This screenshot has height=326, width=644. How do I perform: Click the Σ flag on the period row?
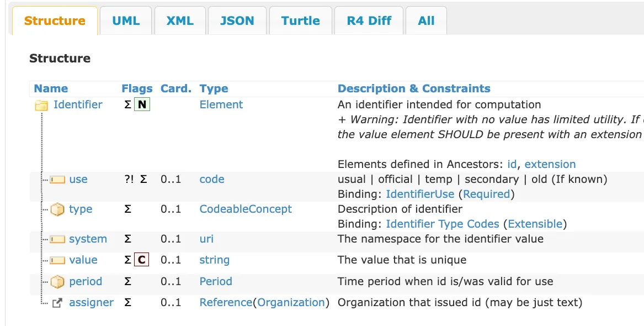128,281
